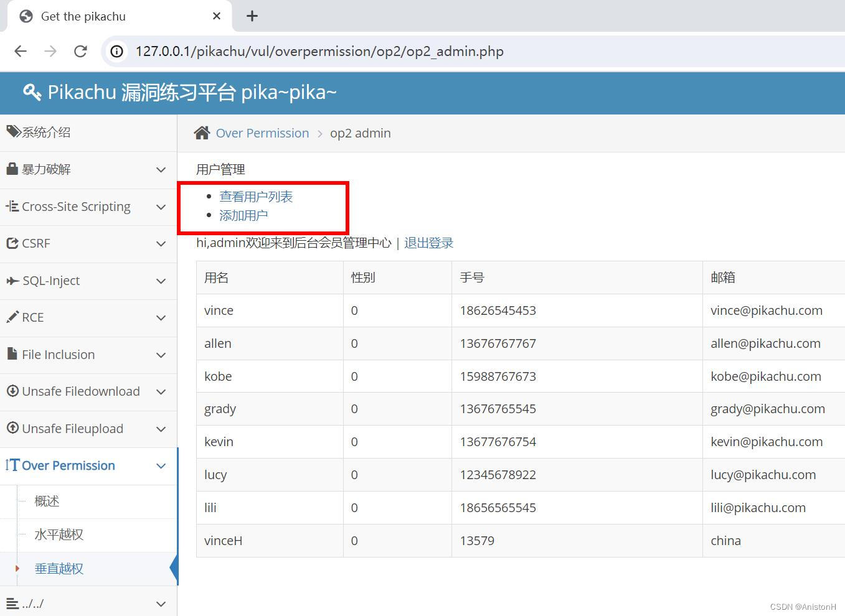This screenshot has width=845, height=616.
Task: Reload the page with refresh icon
Action: click(80, 51)
